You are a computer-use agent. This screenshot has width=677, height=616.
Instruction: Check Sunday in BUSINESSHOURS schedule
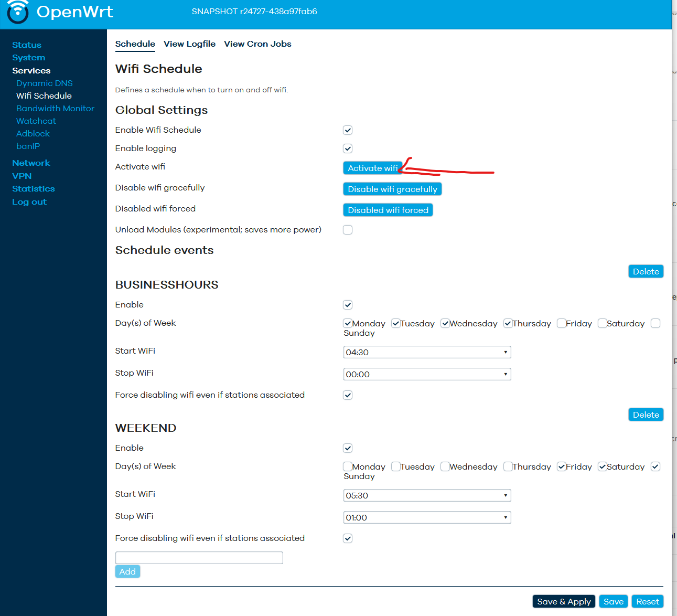(655, 323)
